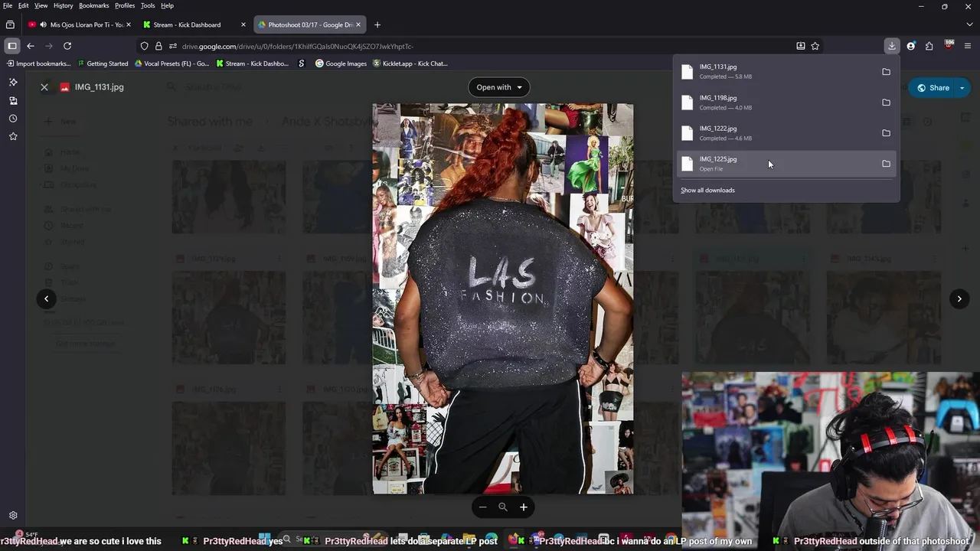980x551 pixels.
Task: Select the Photoshoot 03/17 Google Drive tab
Action: pos(310,24)
